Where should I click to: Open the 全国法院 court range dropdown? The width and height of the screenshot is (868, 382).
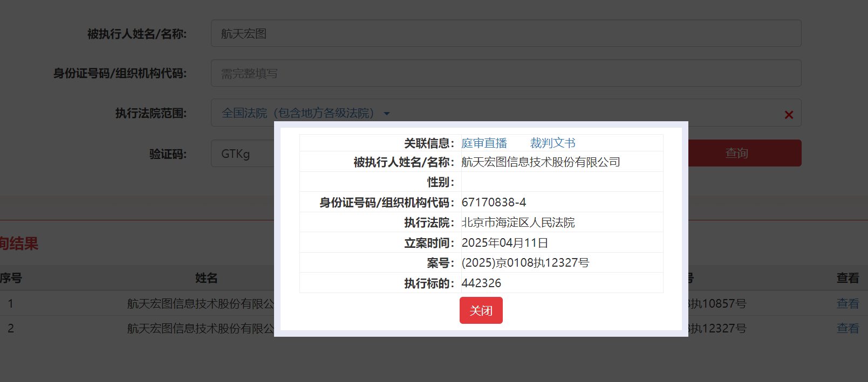[x=305, y=113]
